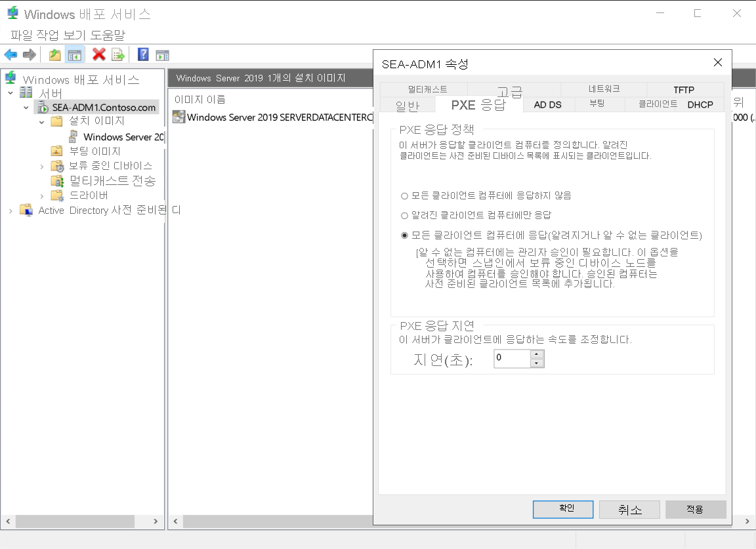Click the 확인 button
Viewport: 756px width, 549px height.
(x=562, y=509)
